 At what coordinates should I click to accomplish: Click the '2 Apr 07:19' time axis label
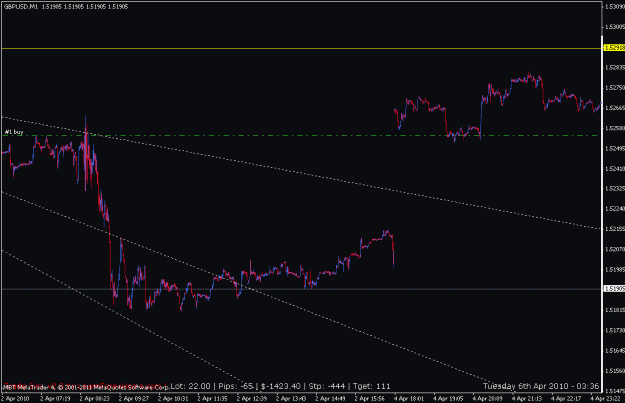coord(55,398)
